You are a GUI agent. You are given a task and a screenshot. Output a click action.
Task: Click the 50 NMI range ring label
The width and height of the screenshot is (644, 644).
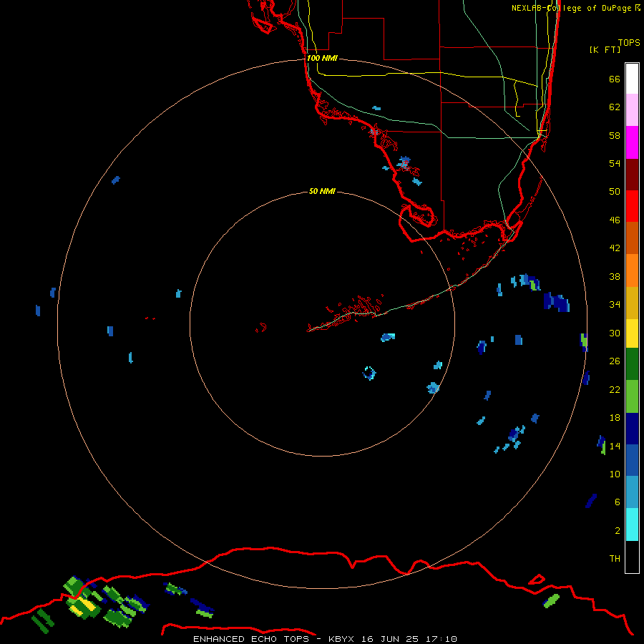tap(322, 191)
